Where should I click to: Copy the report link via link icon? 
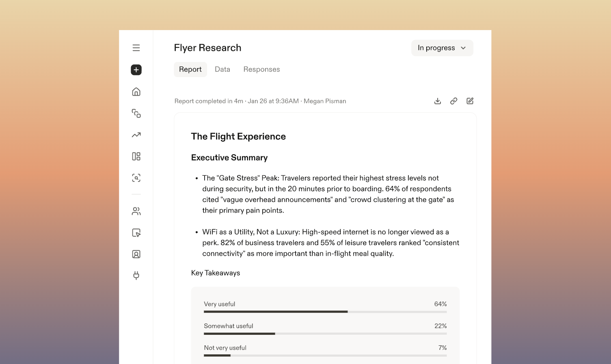[453, 101]
